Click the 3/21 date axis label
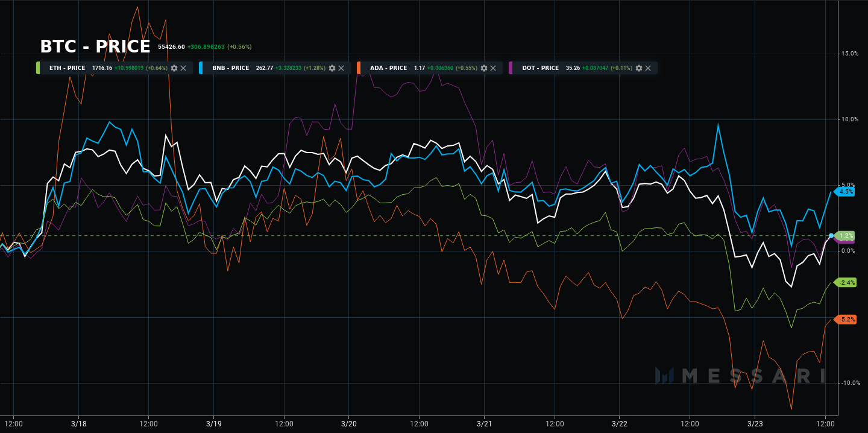Screen dimensions: 868x433 point(485,424)
